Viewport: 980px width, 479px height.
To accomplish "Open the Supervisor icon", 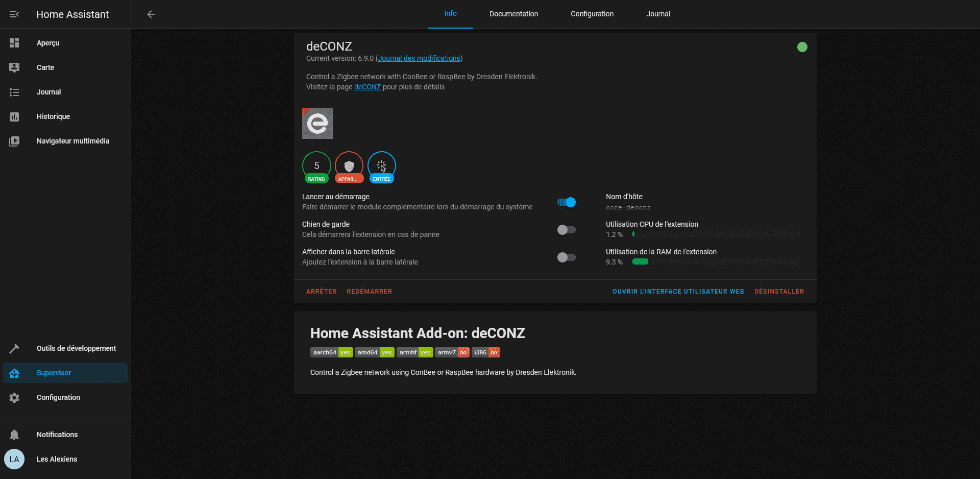I will [x=14, y=373].
